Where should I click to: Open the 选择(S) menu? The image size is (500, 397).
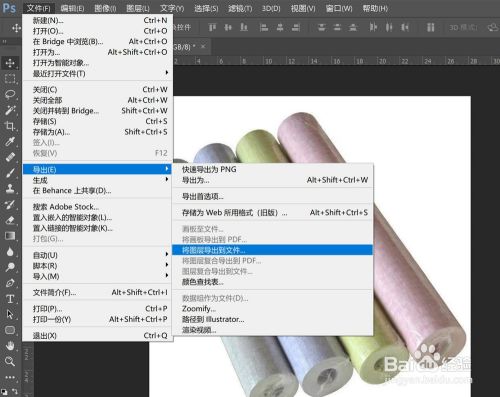[x=206, y=8]
